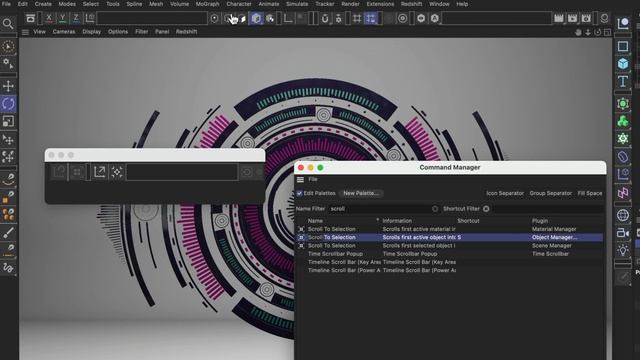Click the export arrow icon in floating palette

[x=100, y=172]
